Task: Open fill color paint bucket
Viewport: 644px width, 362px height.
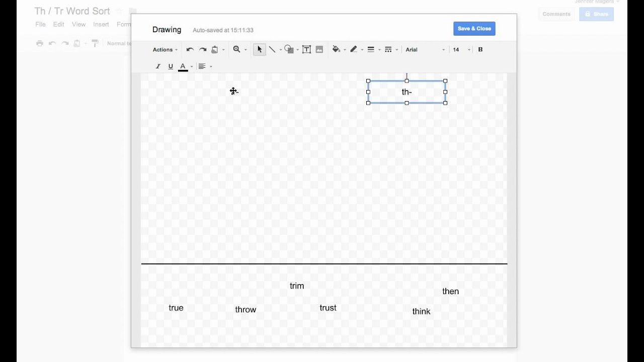Action: (336, 49)
